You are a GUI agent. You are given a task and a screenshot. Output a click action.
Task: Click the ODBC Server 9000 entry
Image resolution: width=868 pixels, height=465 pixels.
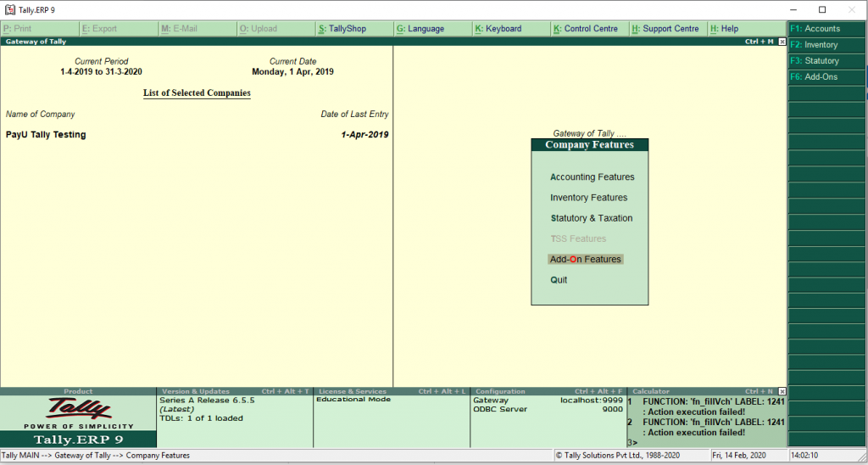click(548, 409)
